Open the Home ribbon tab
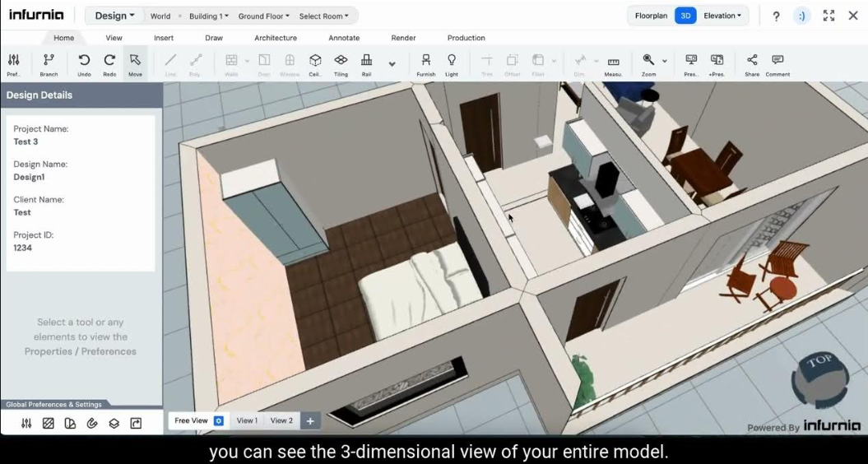 (63, 38)
